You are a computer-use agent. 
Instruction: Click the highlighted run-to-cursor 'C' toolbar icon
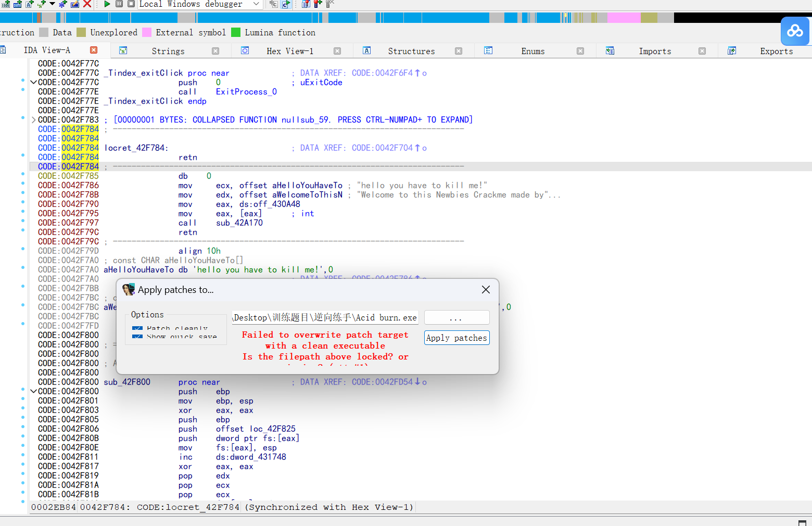pyautogui.click(x=286, y=4)
